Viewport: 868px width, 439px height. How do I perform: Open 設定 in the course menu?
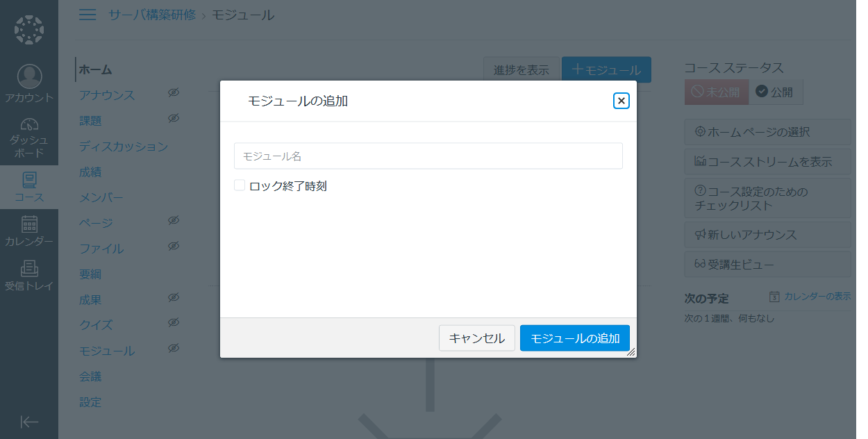point(90,402)
